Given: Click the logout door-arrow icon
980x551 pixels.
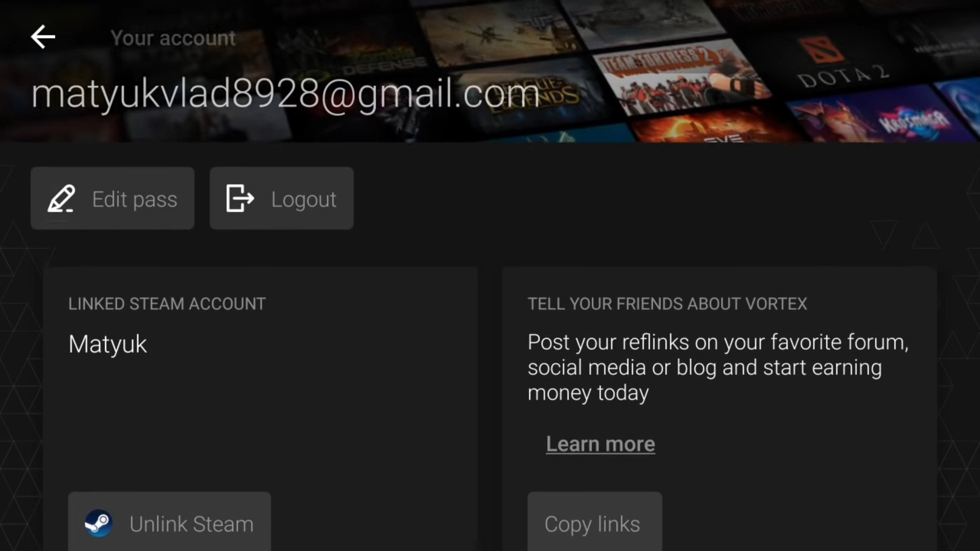Looking at the screenshot, I should (x=240, y=198).
